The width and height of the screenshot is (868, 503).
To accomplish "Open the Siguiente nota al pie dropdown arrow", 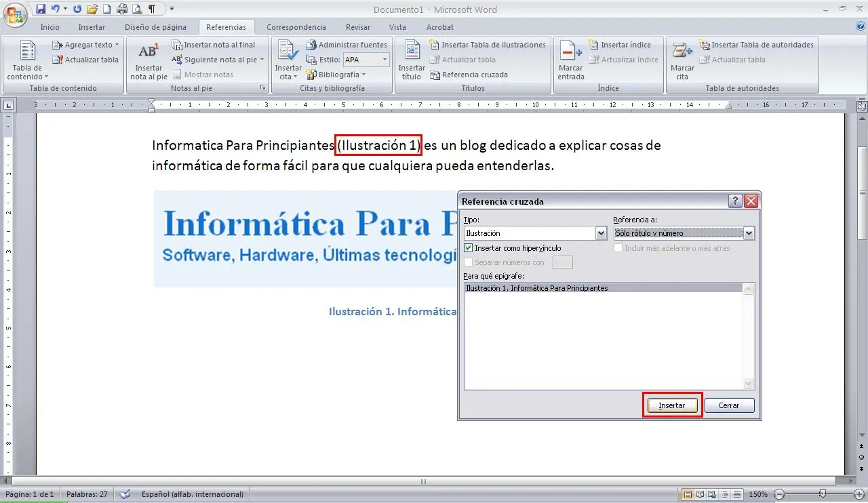I will (x=262, y=60).
